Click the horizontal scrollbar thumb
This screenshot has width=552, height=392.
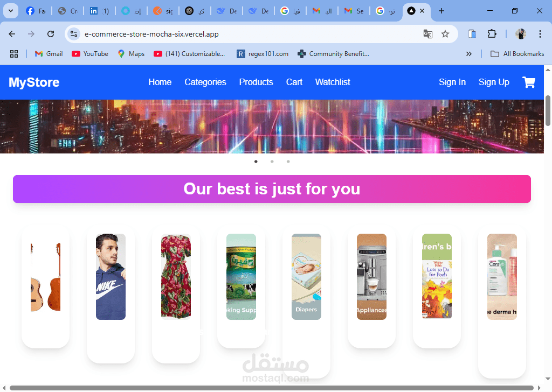point(272,388)
